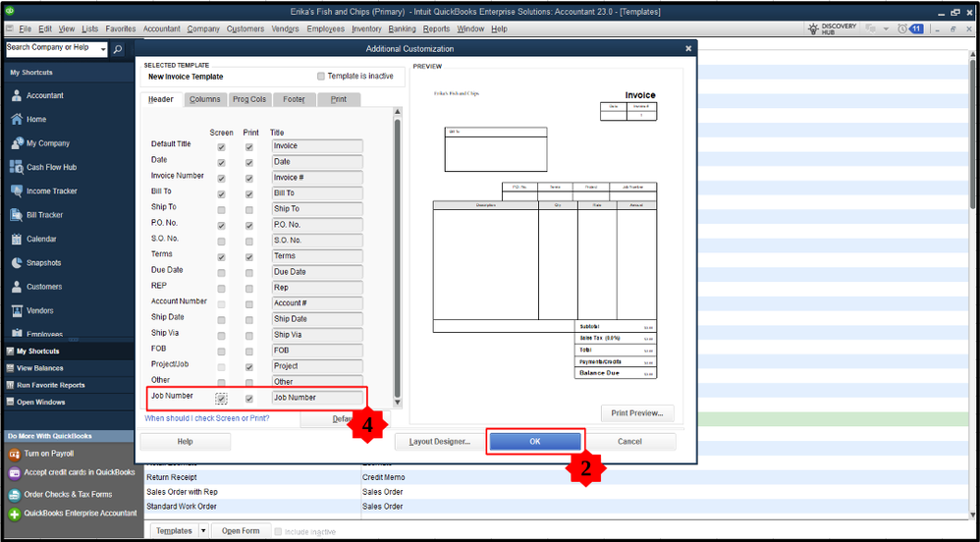Open the Bill Tracker icon
The image size is (980, 542).
(x=17, y=215)
